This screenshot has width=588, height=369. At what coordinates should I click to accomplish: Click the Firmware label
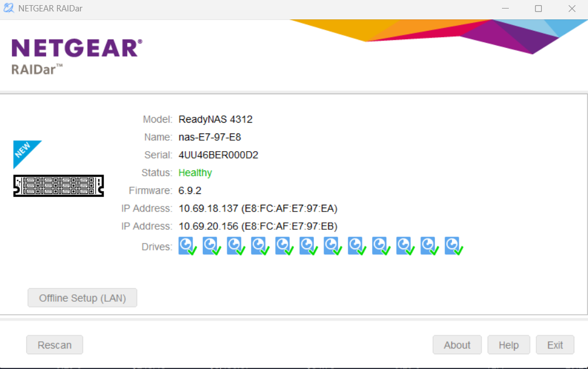point(150,190)
